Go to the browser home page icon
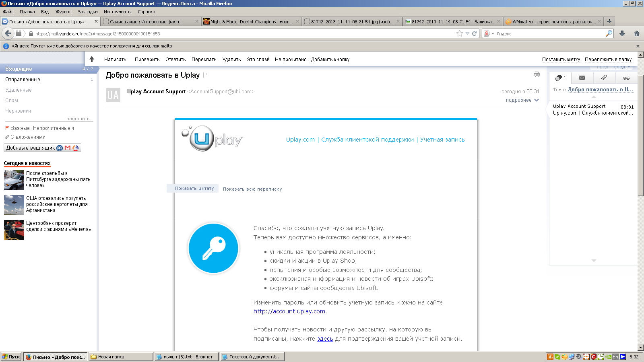 pos(637,34)
